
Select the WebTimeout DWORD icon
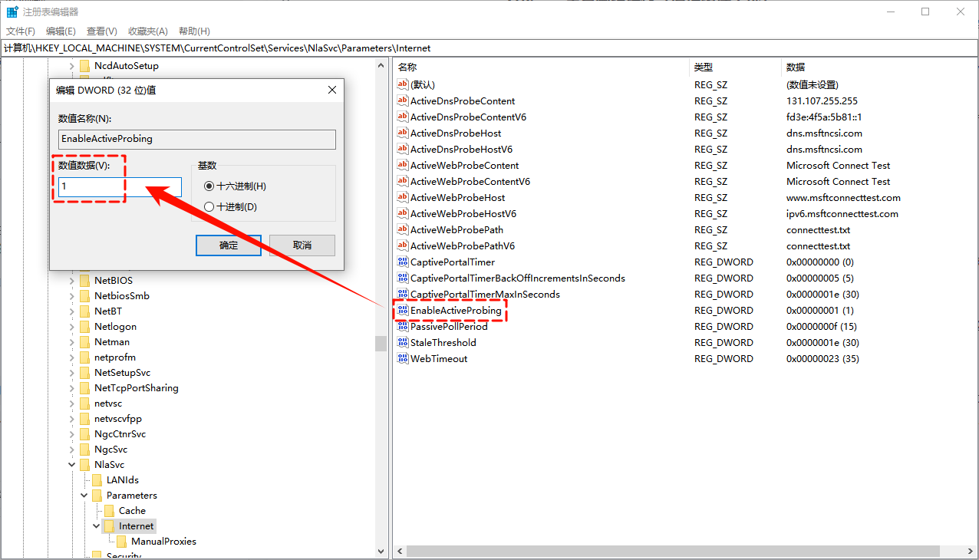pos(403,359)
